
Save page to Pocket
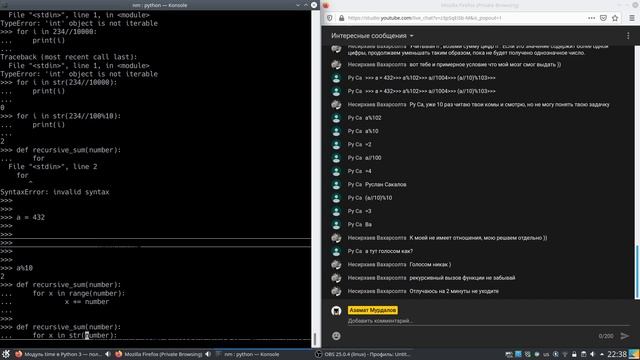pyautogui.click(x=603, y=18)
